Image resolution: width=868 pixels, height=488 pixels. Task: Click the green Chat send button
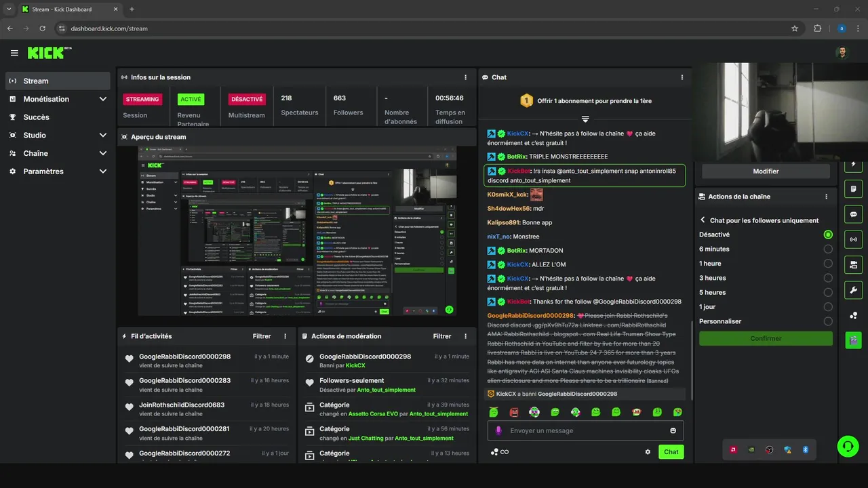point(671,452)
